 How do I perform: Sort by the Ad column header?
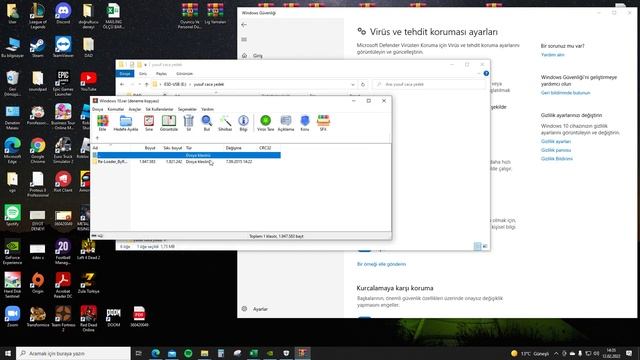[95, 148]
